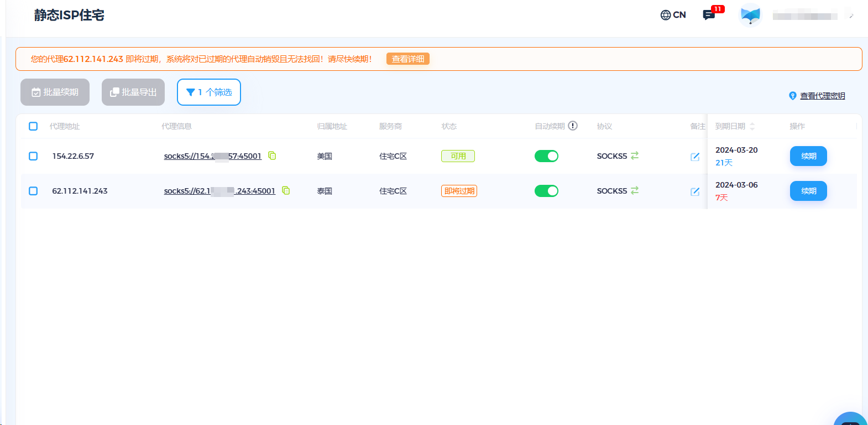Click 批量续期 batch renew button
The image size is (868, 425).
tap(55, 92)
